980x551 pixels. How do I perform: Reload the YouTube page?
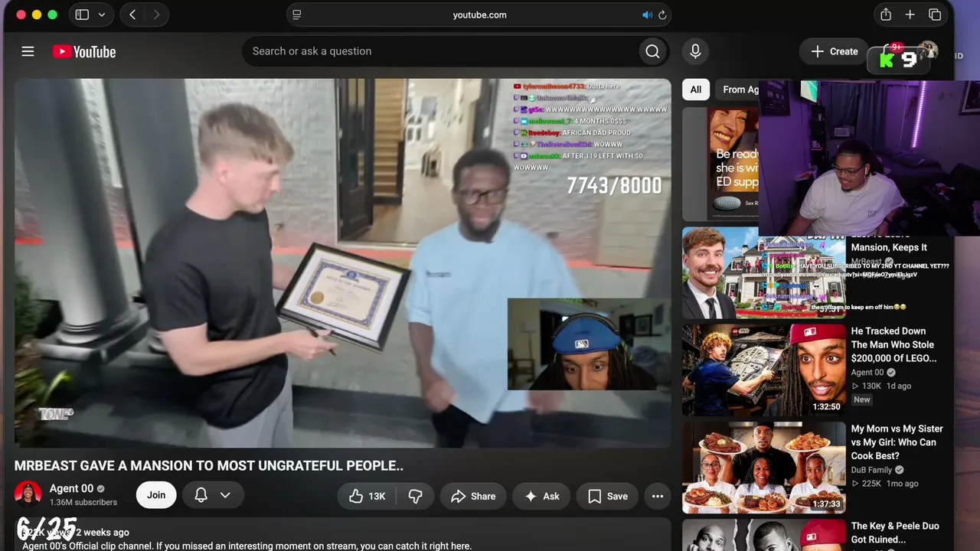click(662, 15)
